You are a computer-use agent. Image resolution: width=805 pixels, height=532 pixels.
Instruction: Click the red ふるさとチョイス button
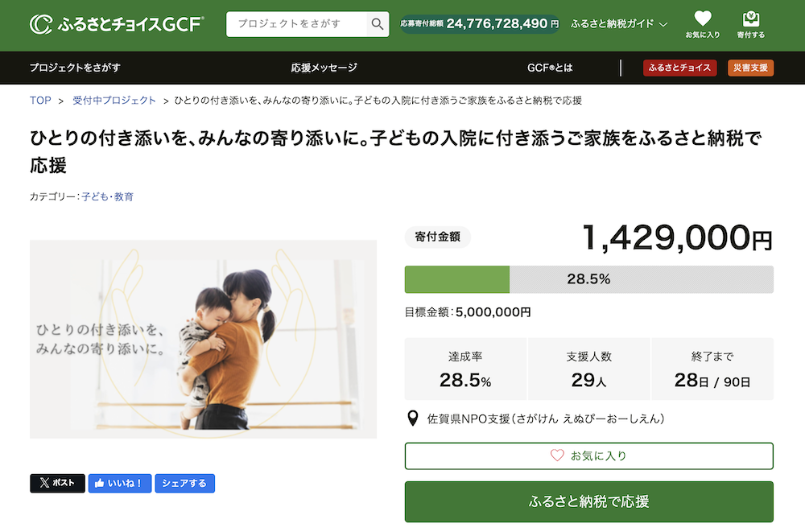tap(680, 68)
